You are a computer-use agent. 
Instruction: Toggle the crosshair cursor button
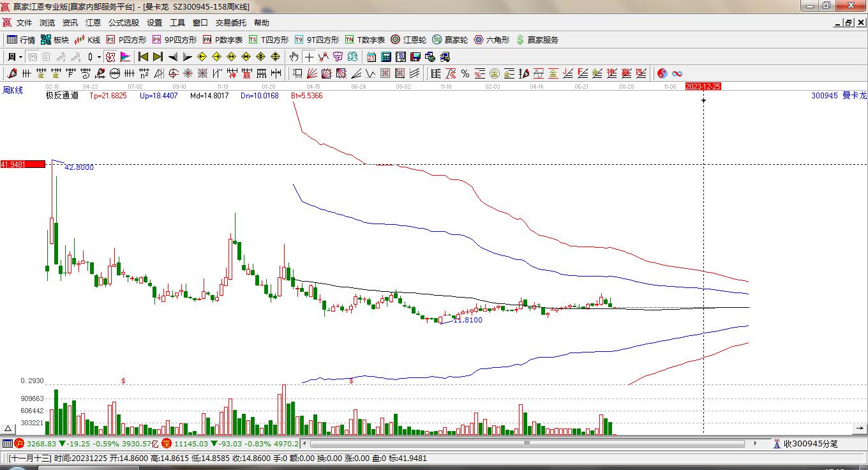coord(309,57)
